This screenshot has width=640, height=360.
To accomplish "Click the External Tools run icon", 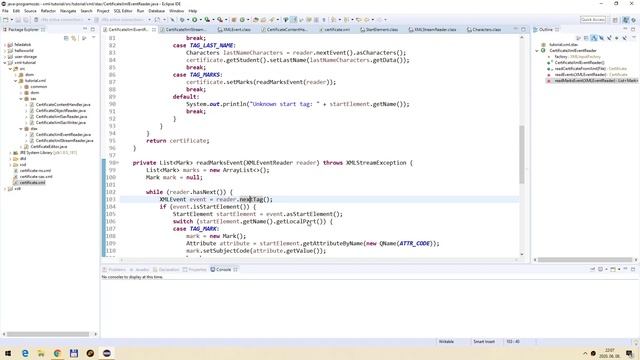I will (x=220, y=20).
